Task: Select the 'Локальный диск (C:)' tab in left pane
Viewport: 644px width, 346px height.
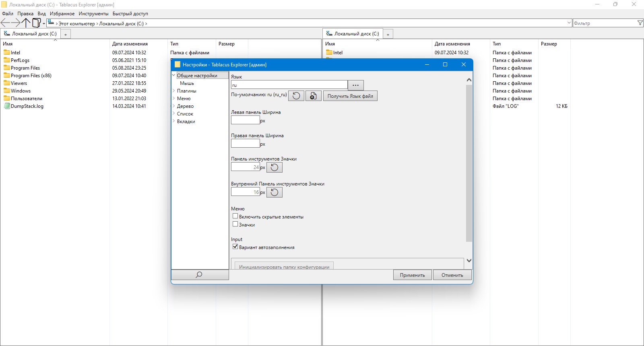Action: [31, 34]
